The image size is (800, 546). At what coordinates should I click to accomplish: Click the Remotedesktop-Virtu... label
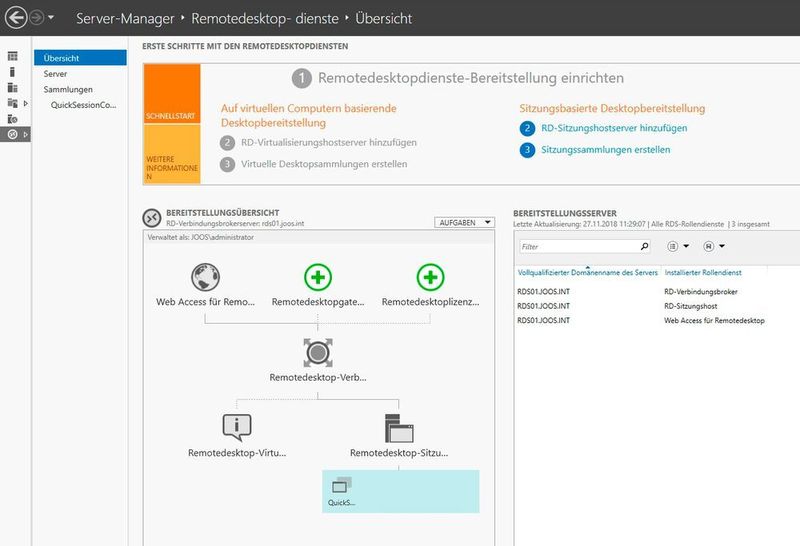point(237,453)
